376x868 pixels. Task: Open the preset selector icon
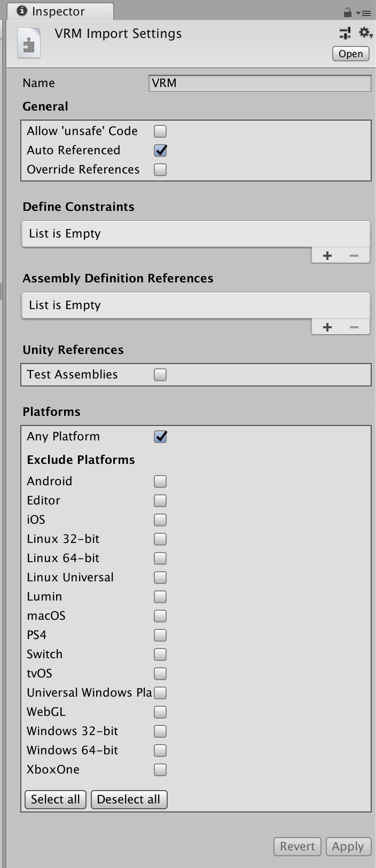pos(345,33)
